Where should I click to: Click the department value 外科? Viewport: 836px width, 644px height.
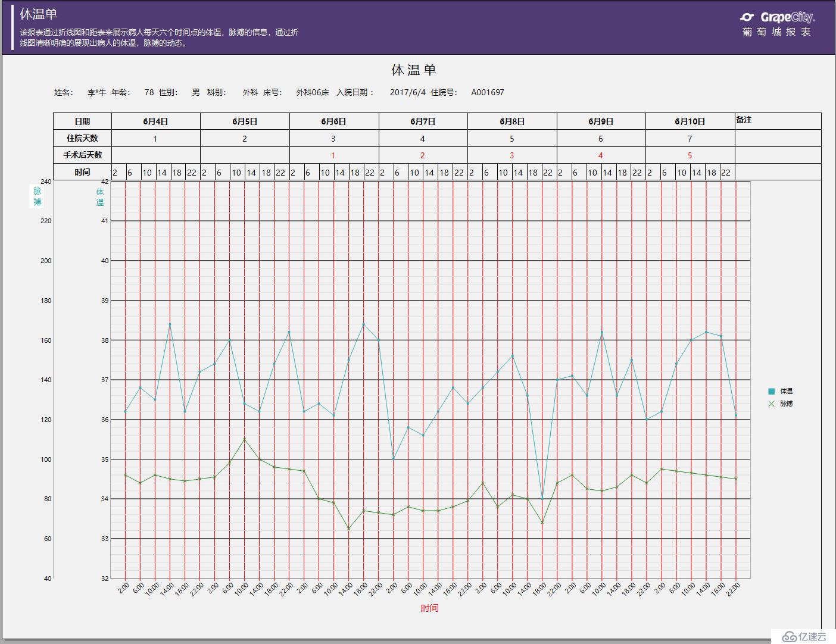(251, 92)
